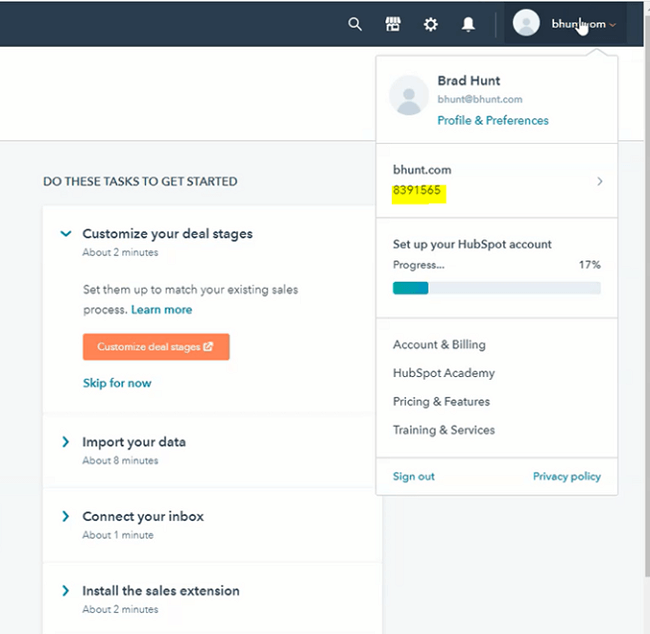Open the Marketplace storefront icon
Screen dimensions: 650x634
[393, 24]
